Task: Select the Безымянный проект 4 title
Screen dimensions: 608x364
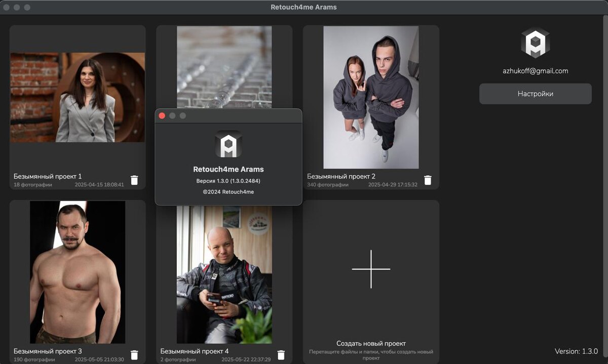Action: (195, 351)
